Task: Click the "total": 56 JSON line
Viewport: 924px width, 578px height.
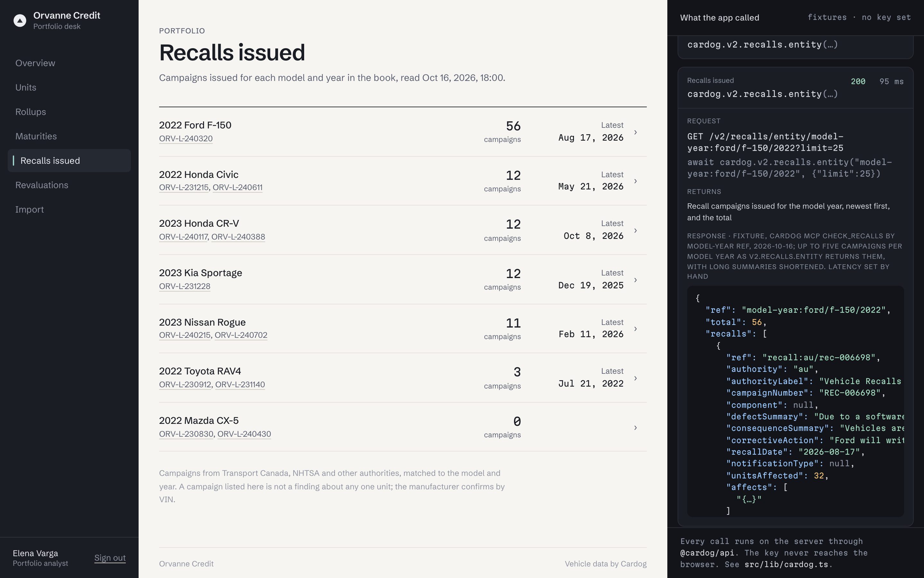Action: (736, 322)
